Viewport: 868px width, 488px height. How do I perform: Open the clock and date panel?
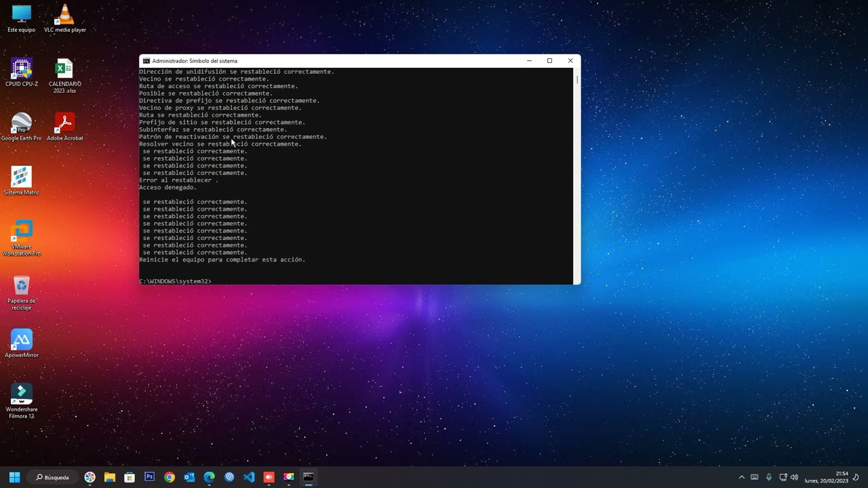tap(827, 477)
